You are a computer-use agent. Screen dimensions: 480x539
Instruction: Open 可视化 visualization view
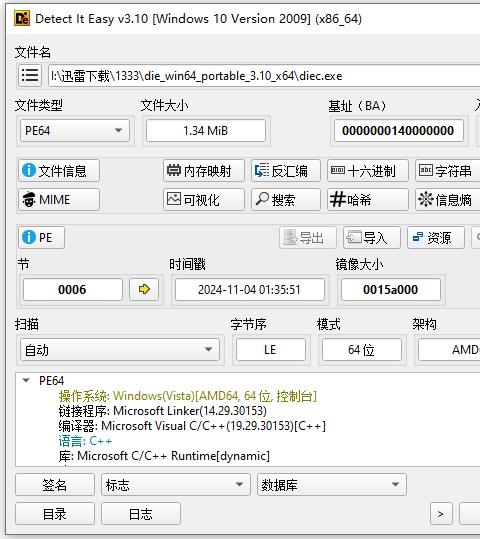204,199
